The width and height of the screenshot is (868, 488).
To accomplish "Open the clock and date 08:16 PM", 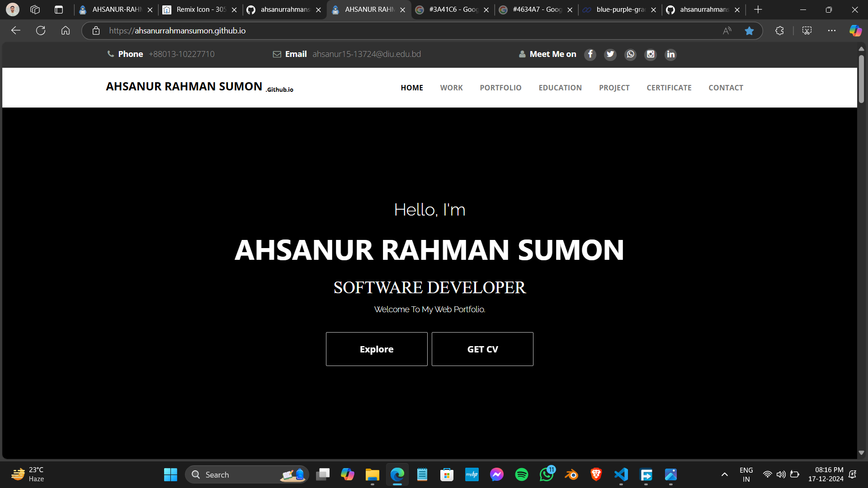I will coord(826,474).
